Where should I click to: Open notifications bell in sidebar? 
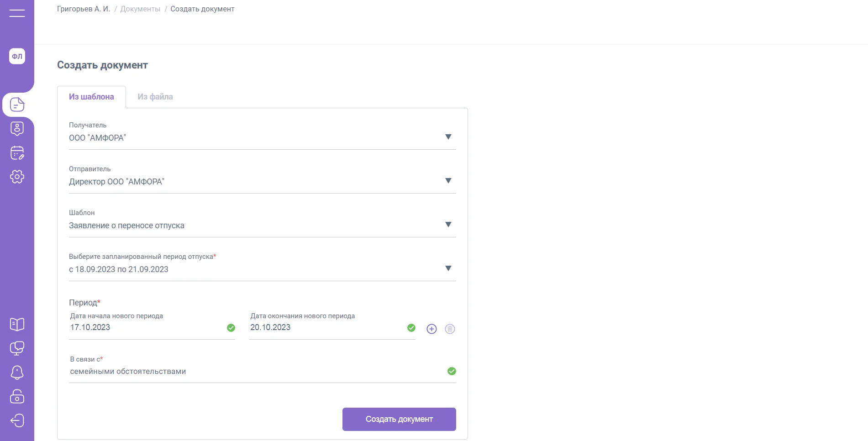(x=17, y=373)
